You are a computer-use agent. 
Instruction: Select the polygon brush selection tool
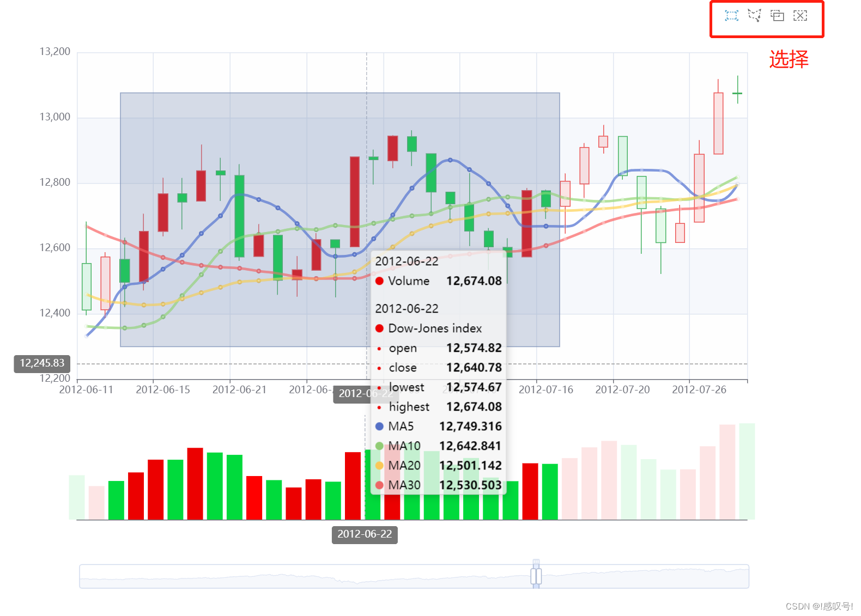(754, 15)
